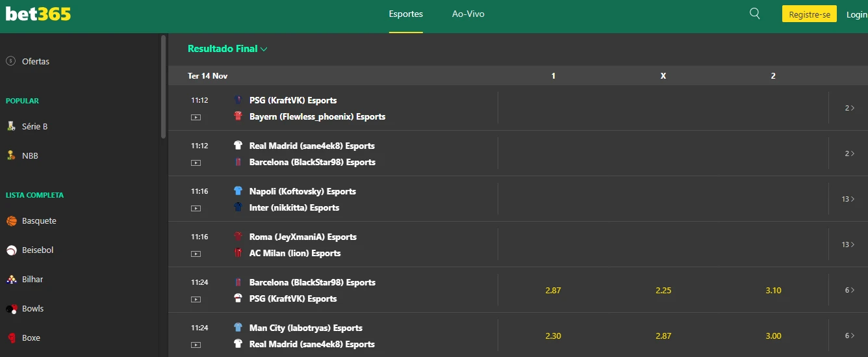Expand the Resultado Final market dropdown
Screen dimensions: 868x357
tap(227, 49)
